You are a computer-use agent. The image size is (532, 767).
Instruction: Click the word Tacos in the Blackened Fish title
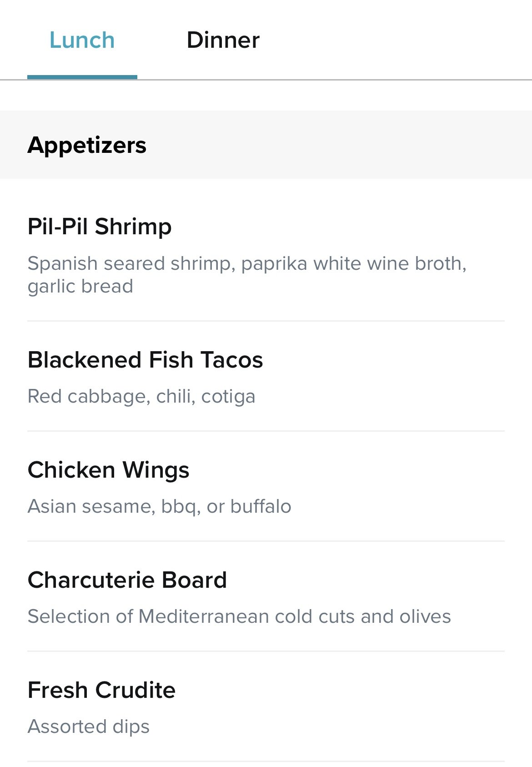[x=231, y=359]
